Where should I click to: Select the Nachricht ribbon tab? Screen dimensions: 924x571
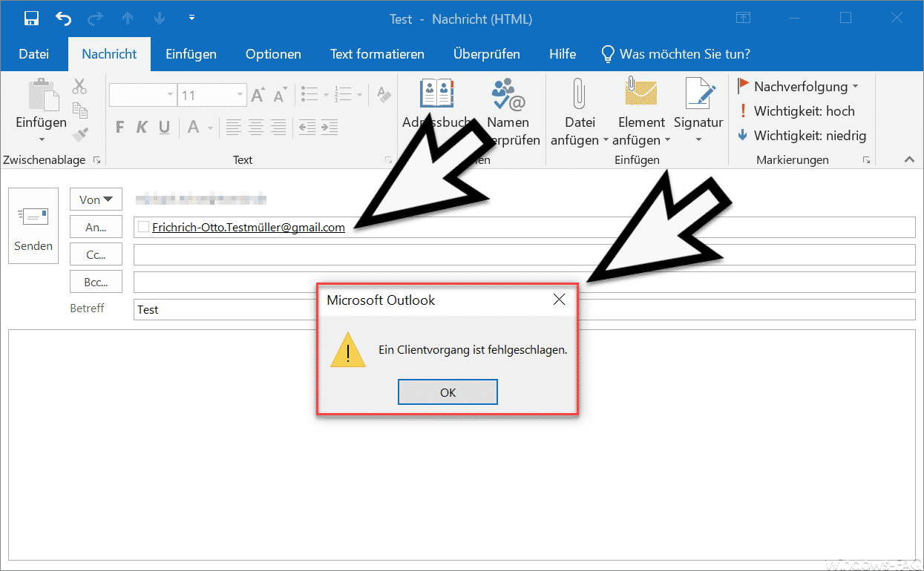coord(109,54)
